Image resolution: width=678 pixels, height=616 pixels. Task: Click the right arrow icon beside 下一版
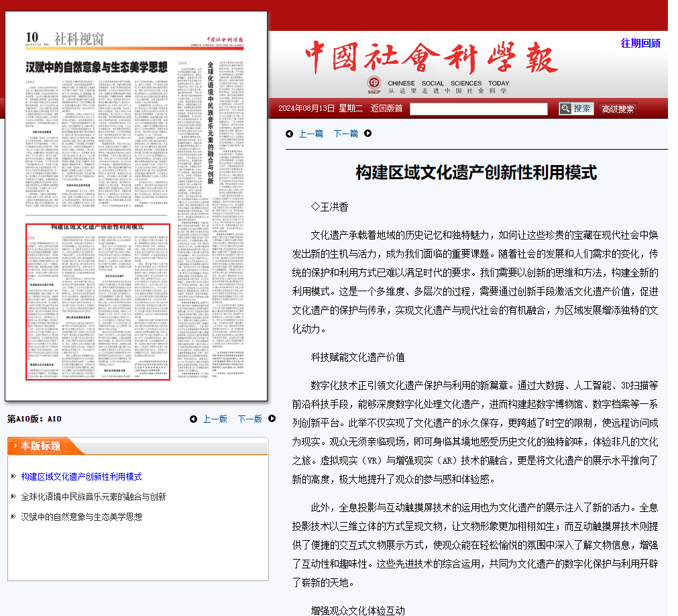pyautogui.click(x=272, y=419)
